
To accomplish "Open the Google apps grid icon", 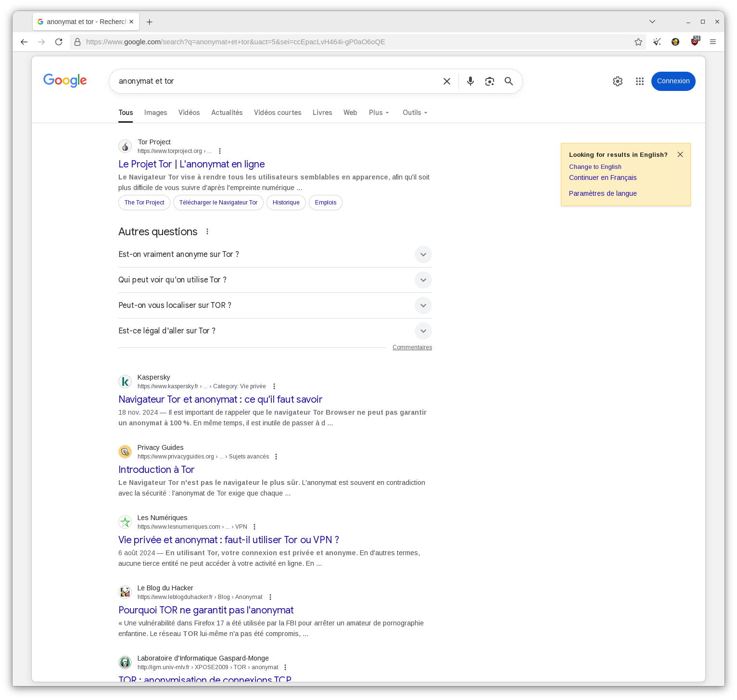I will click(639, 81).
